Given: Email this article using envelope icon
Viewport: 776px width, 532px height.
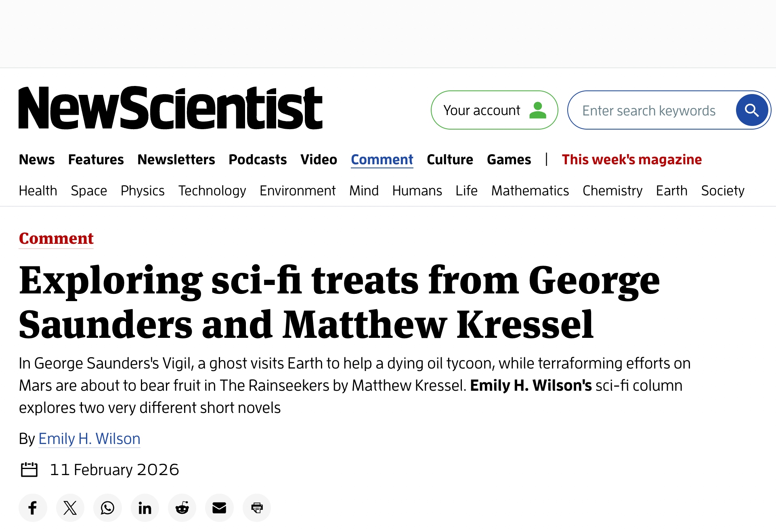Looking at the screenshot, I should pyautogui.click(x=219, y=508).
